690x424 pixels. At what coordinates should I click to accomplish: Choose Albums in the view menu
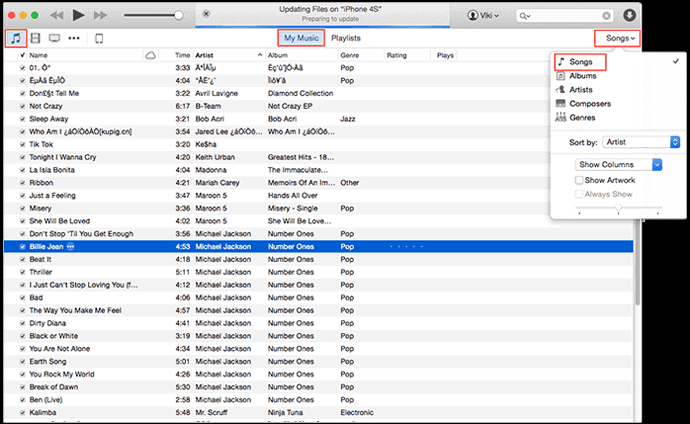tap(584, 76)
